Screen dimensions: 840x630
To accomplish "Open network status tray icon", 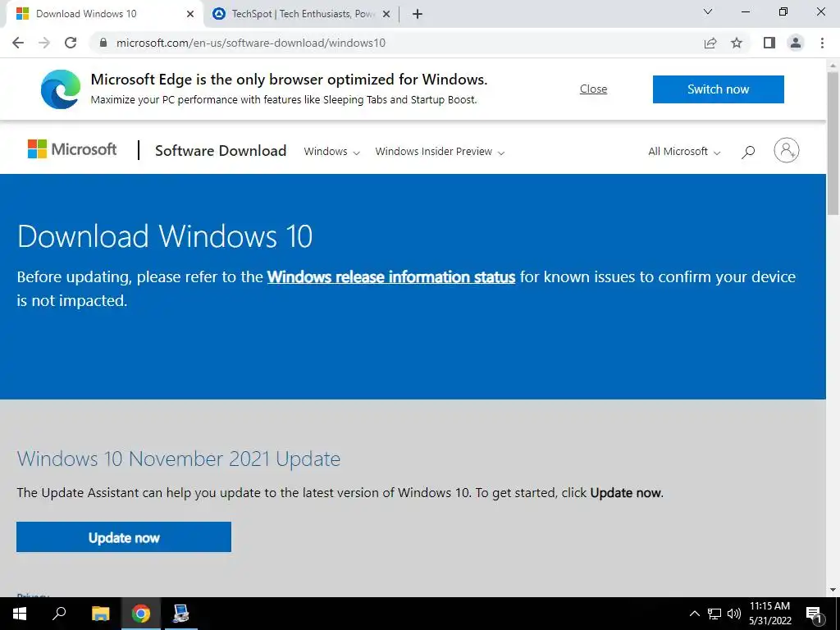I will (714, 614).
